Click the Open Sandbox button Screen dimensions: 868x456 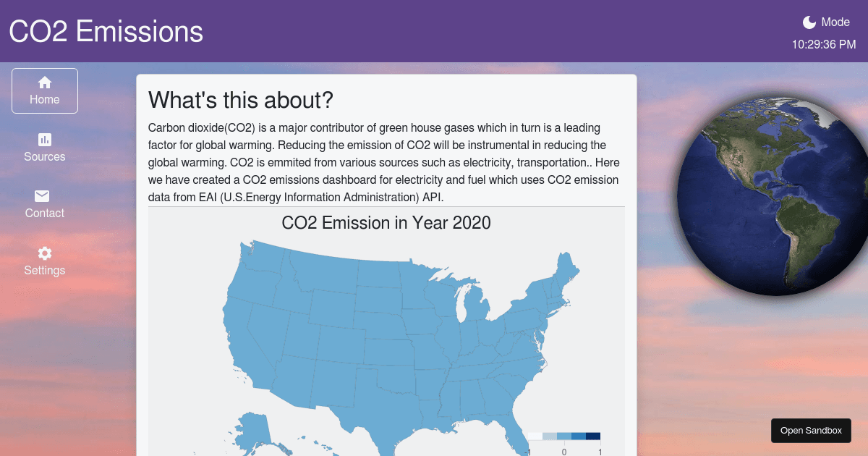[811, 430]
